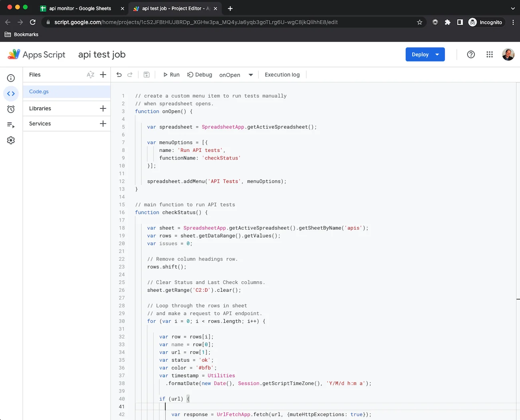
Task: Sort files alphabetically with AZ icon
Action: click(x=90, y=75)
